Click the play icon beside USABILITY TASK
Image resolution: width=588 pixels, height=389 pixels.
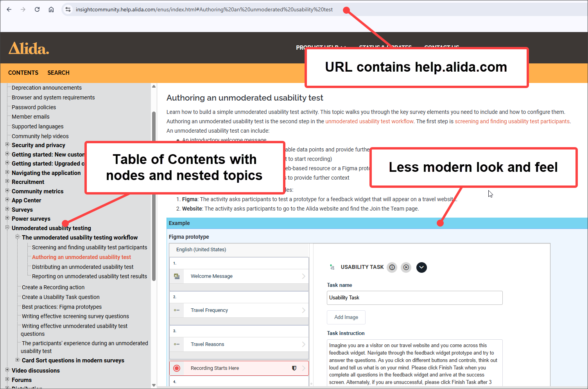(406, 267)
